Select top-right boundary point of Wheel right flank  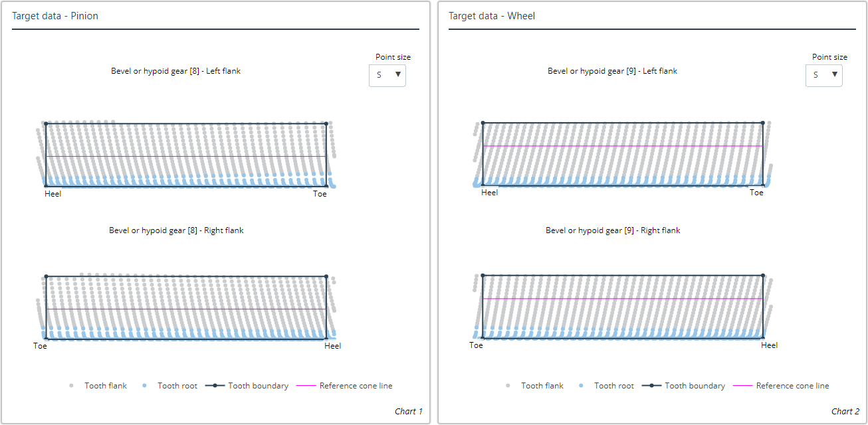click(x=763, y=276)
